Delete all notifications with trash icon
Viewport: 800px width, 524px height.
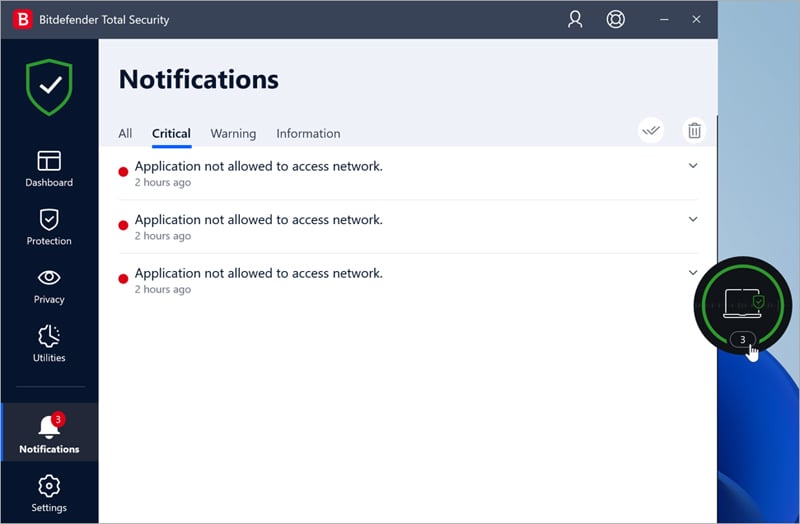(694, 130)
